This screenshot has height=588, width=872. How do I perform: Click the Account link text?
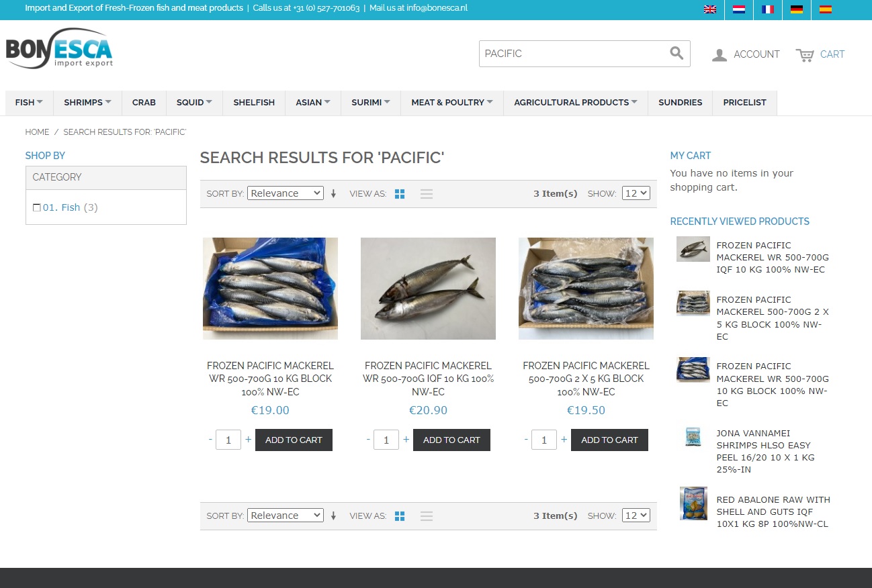click(x=756, y=54)
